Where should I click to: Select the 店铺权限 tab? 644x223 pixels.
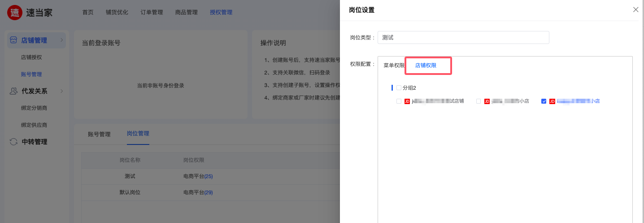[x=426, y=66]
